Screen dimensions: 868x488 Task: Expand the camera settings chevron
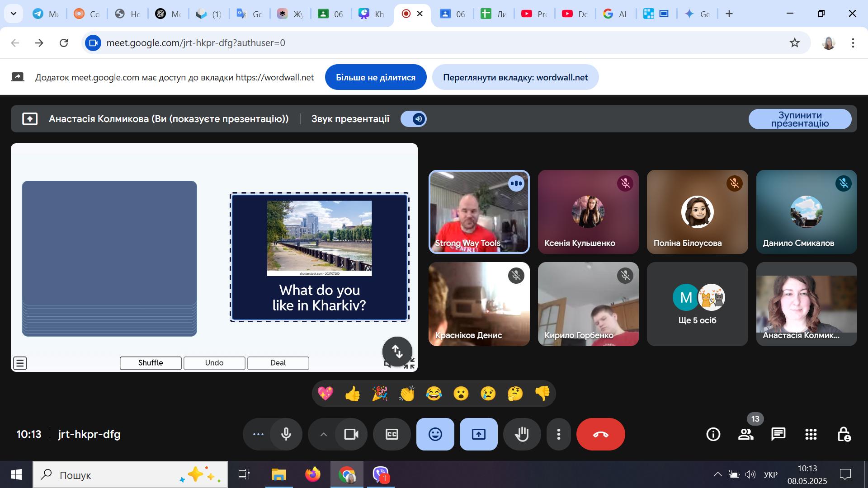[323, 434]
